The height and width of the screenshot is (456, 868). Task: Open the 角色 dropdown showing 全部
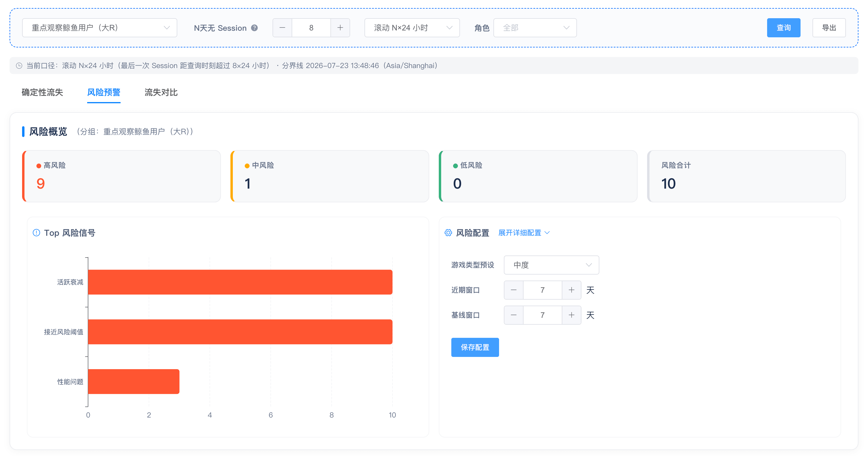tap(535, 28)
